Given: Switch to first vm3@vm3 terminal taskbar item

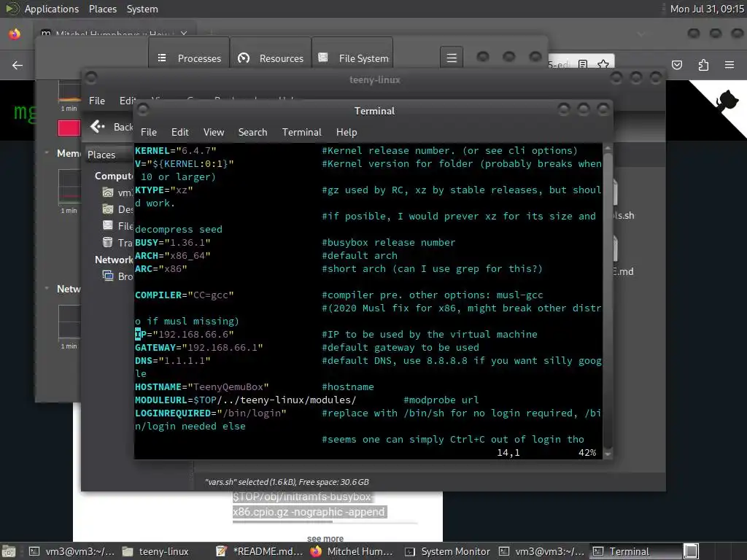Looking at the screenshot, I should (x=71, y=551).
